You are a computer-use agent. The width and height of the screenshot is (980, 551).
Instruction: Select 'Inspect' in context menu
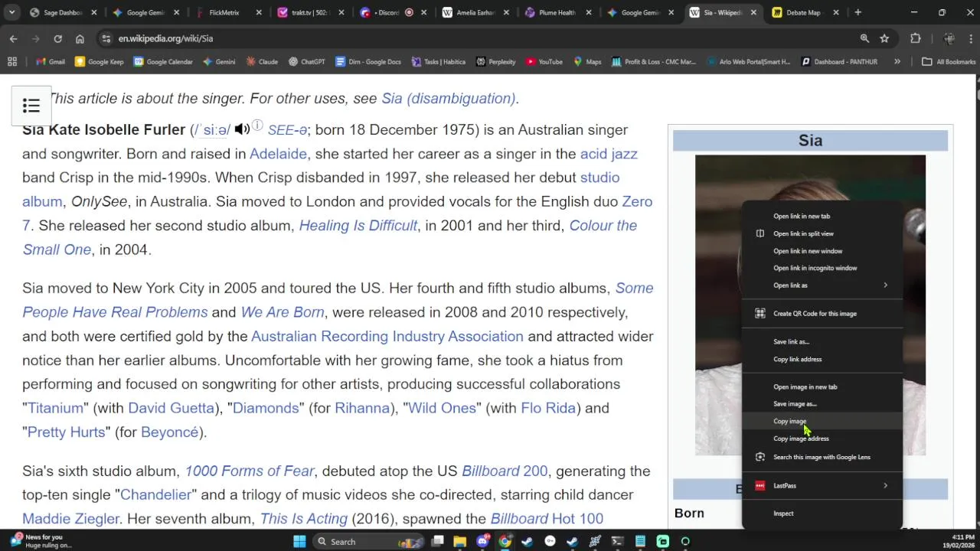822,514
